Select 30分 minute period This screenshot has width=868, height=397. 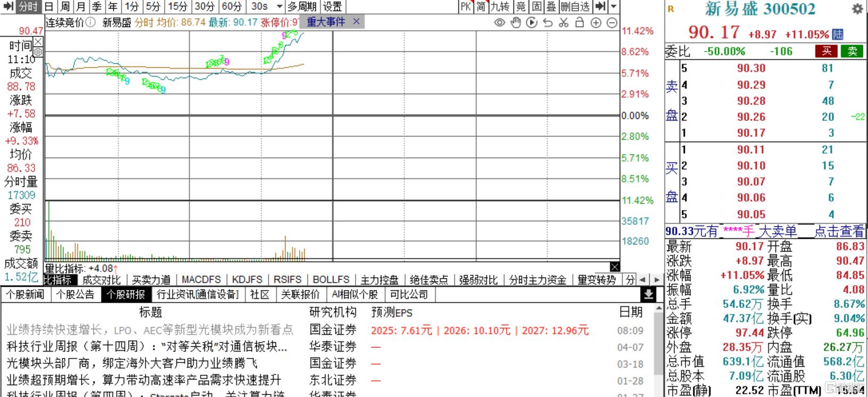[204, 6]
